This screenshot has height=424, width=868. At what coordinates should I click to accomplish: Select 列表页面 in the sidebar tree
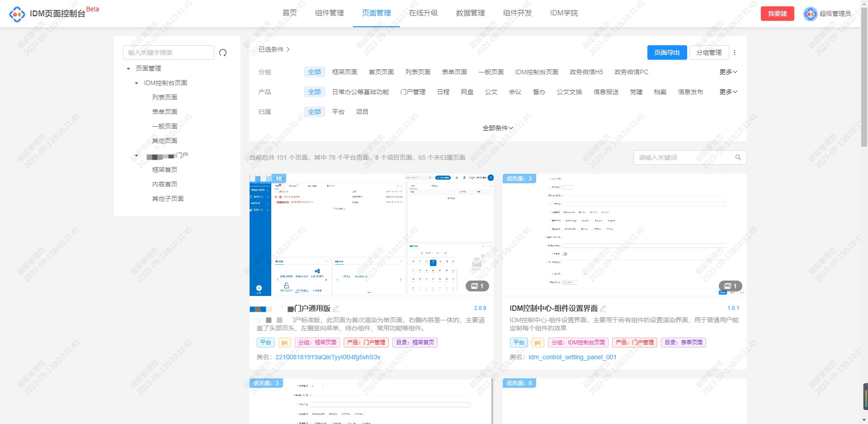[x=165, y=97]
